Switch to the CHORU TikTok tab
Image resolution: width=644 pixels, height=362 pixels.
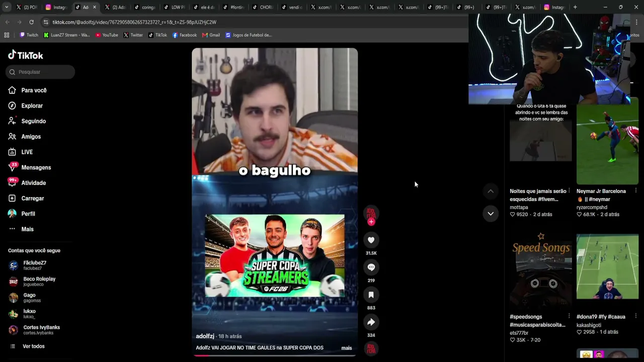tap(262, 7)
